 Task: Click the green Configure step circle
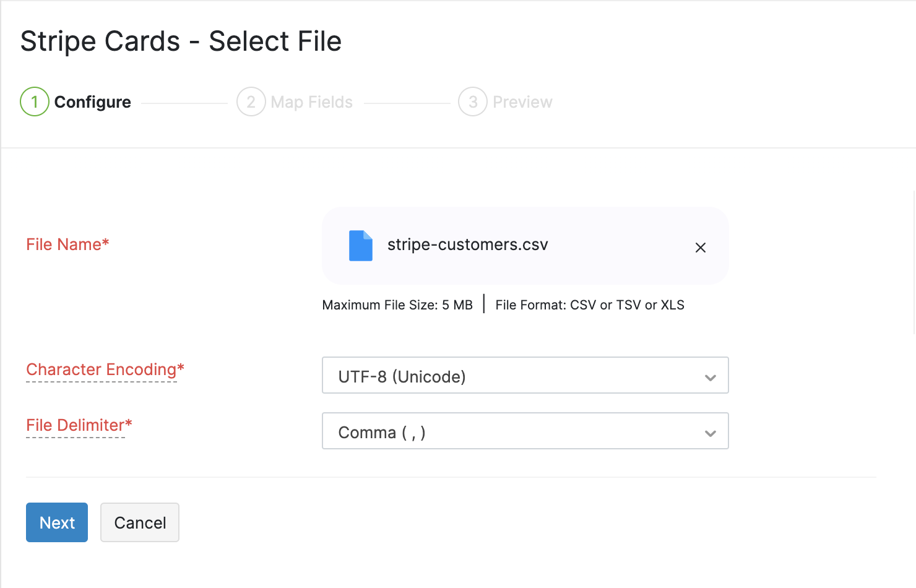(34, 102)
